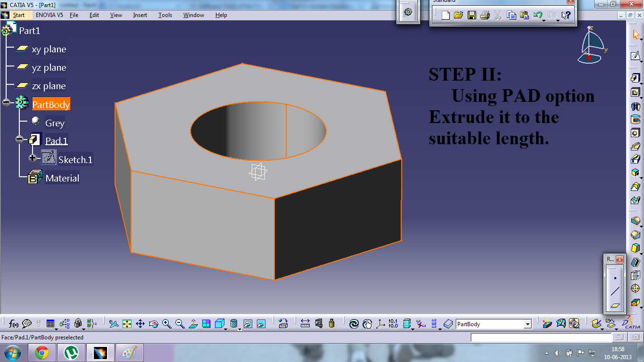
Task: Select the Pocket tool in right toolbar
Action: point(635,92)
